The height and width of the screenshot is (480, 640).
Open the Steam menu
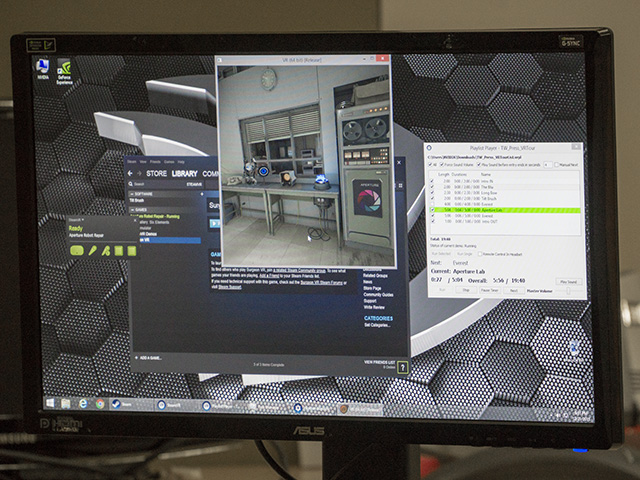click(x=132, y=162)
